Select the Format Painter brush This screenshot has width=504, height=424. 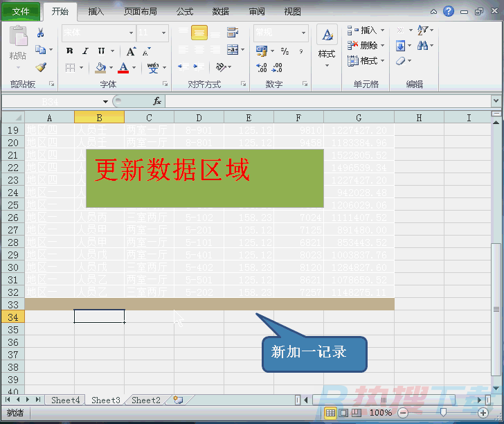tap(41, 67)
